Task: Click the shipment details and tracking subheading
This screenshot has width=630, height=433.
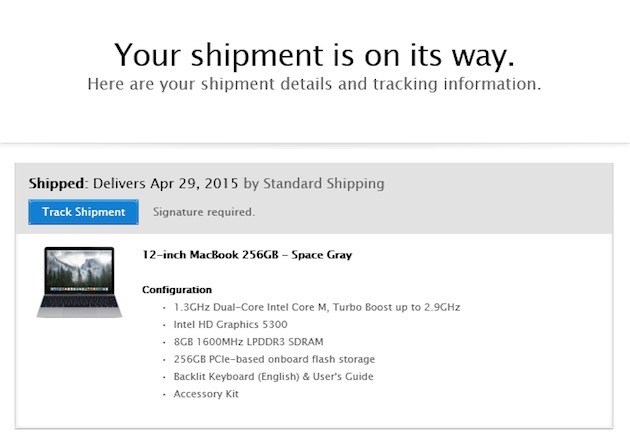Action: point(314,84)
